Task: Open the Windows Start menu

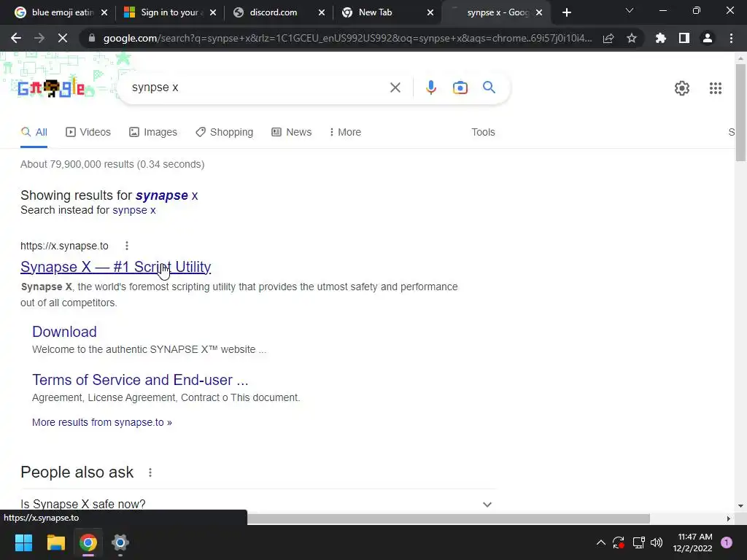Action: click(23, 542)
